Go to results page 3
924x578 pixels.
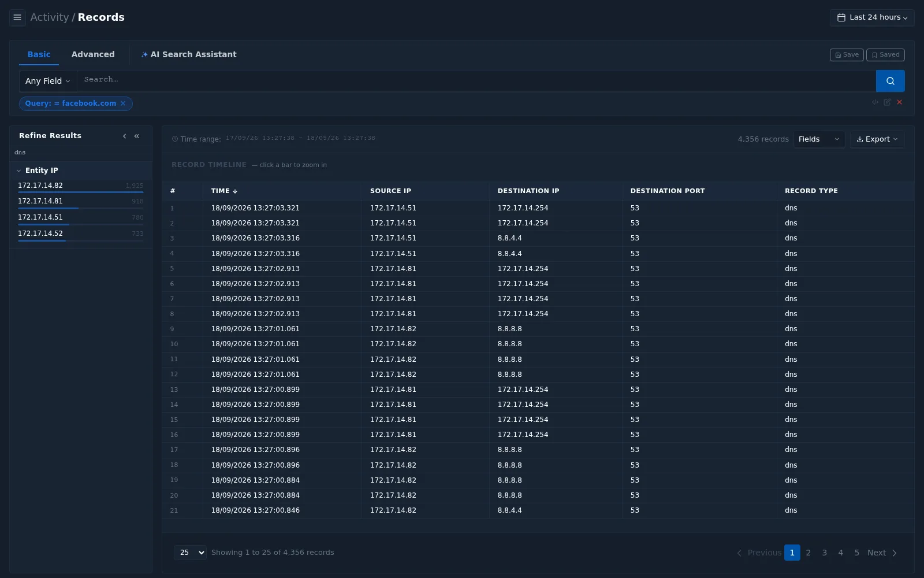tap(824, 553)
